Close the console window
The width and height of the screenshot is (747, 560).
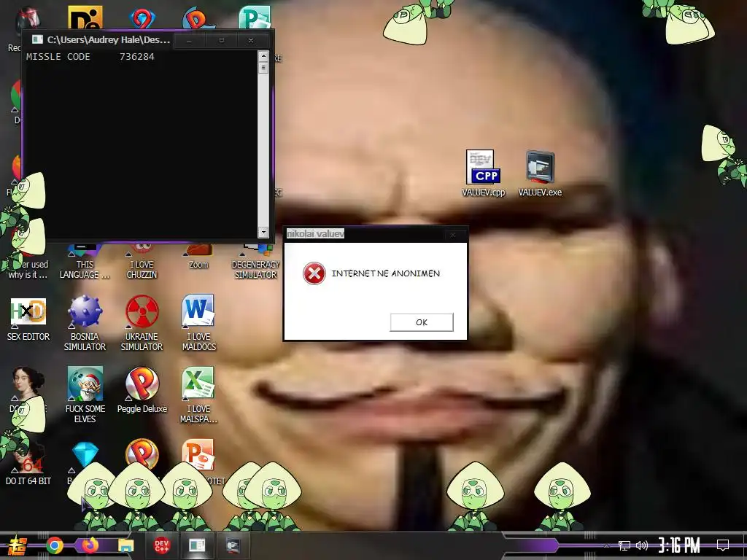(251, 41)
